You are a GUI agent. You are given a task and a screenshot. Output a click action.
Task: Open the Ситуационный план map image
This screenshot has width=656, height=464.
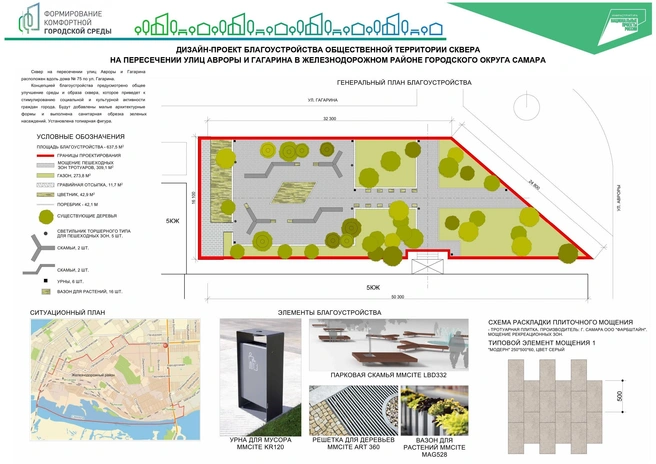[x=115, y=379]
